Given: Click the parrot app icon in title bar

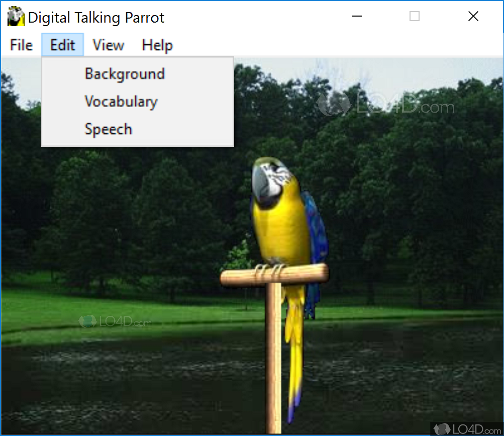Looking at the screenshot, I should (16, 17).
